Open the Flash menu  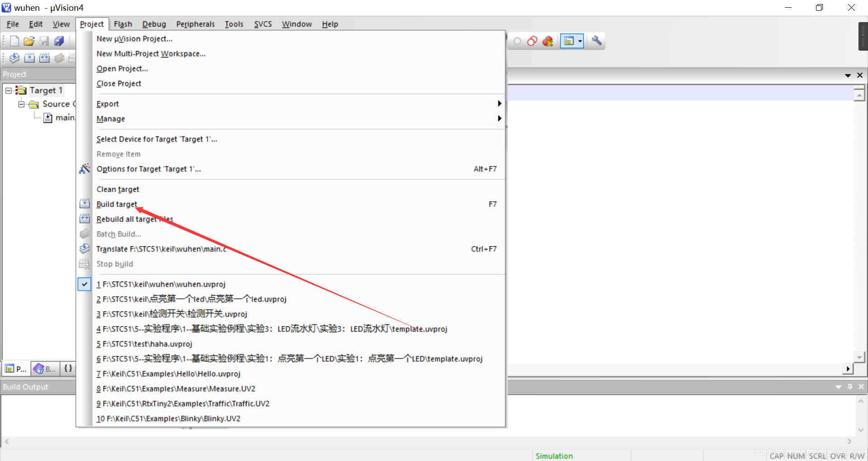(x=123, y=24)
